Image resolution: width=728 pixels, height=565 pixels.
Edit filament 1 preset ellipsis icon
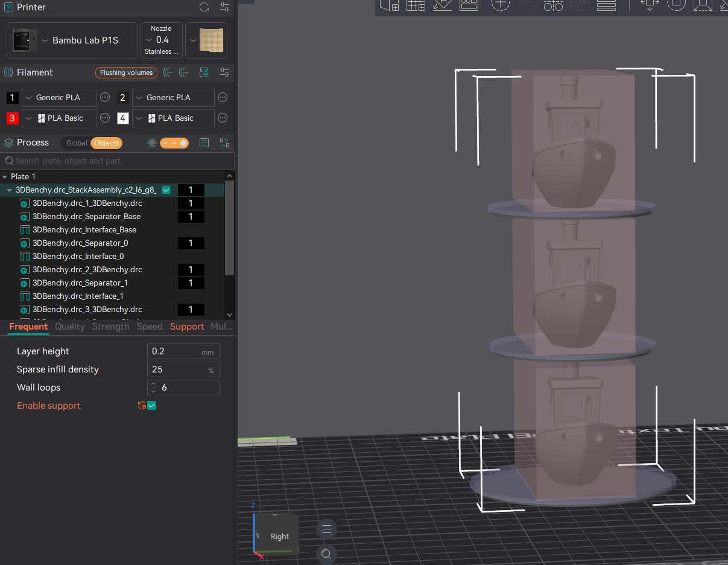tap(105, 97)
